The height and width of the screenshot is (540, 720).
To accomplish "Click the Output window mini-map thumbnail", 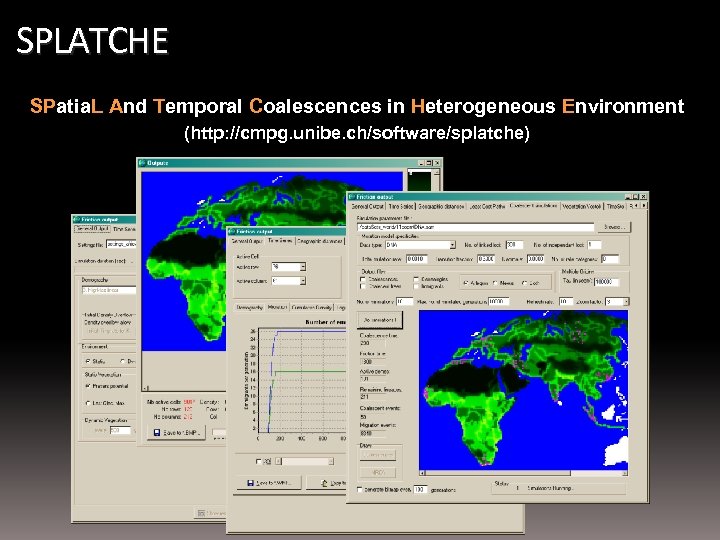I will click(x=420, y=180).
